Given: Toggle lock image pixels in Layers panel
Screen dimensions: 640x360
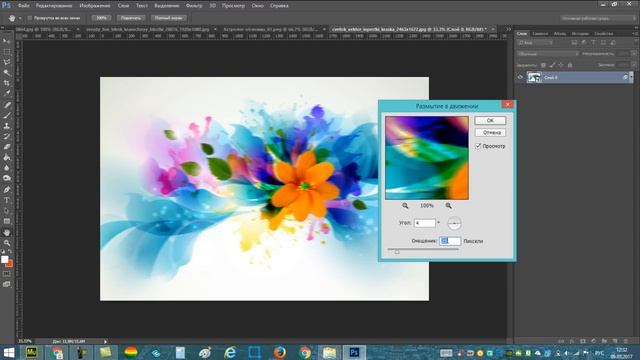Looking at the screenshot, I should (552, 65).
